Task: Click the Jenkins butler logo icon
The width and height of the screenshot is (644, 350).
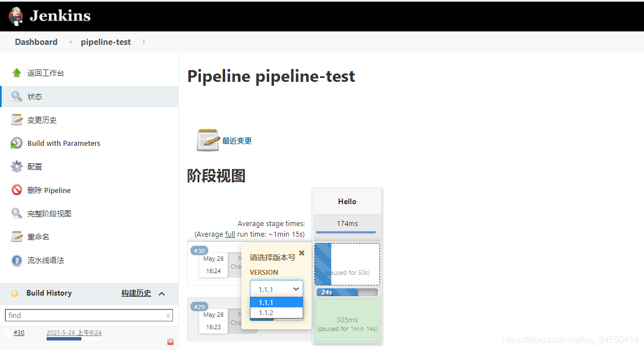Action: click(16, 16)
